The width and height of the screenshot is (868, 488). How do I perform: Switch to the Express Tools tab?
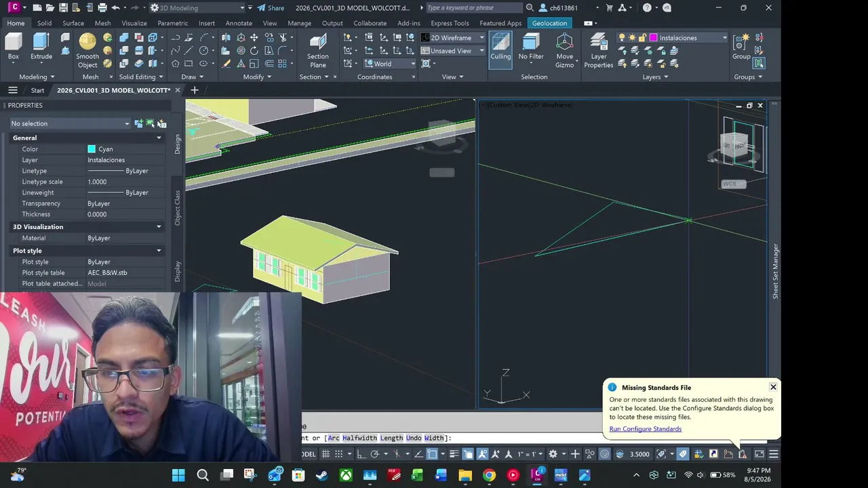coord(450,23)
